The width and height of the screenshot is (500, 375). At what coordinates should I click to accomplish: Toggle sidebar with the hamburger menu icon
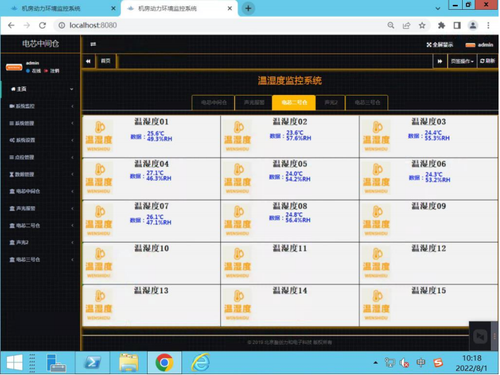[x=93, y=44]
